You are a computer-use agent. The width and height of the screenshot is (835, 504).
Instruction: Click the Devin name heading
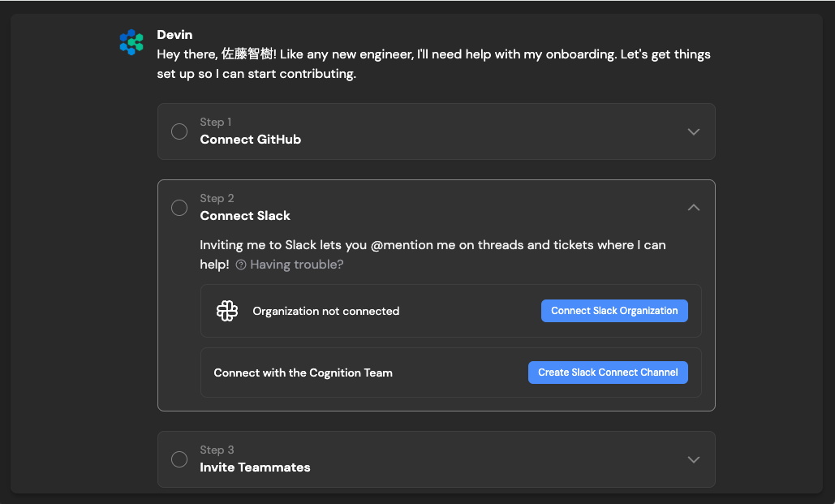[174, 35]
